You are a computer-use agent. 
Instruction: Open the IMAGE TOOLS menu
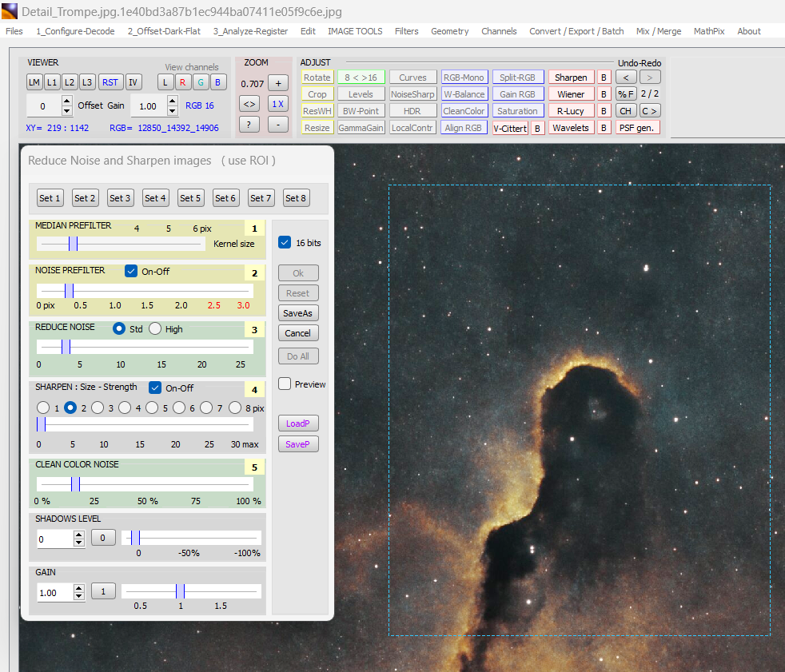(355, 31)
